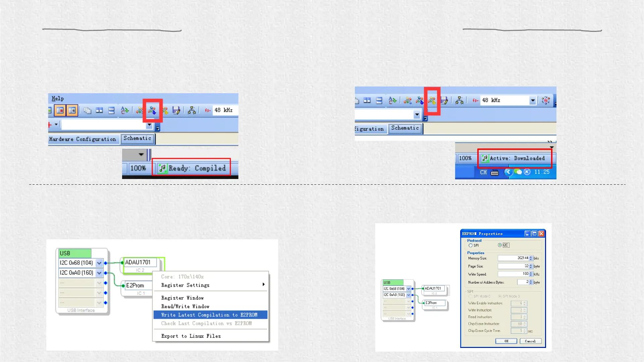Toggle the orange highlighted tree view button
Image resolution: width=644 pixels, height=362 pixels.
coord(60,110)
